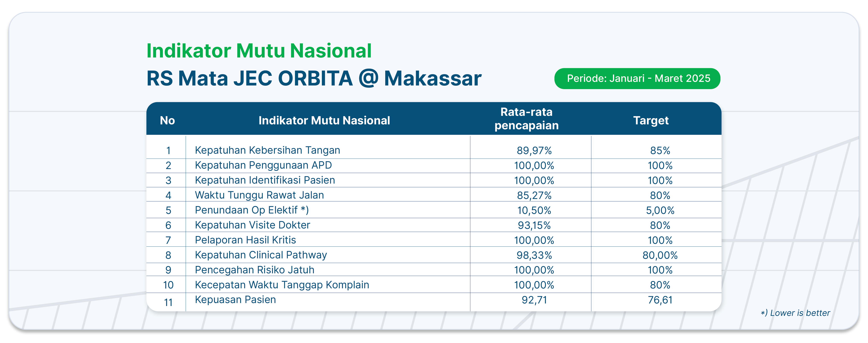868x343 pixels.
Task: Click the No column header
Action: [x=167, y=120]
